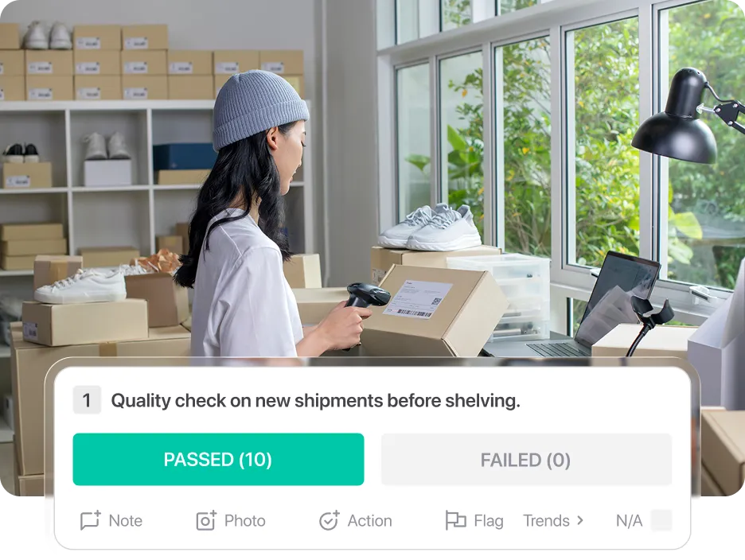Click the Action checkmark-plus icon
Image resolution: width=745 pixels, height=560 pixels.
(329, 520)
